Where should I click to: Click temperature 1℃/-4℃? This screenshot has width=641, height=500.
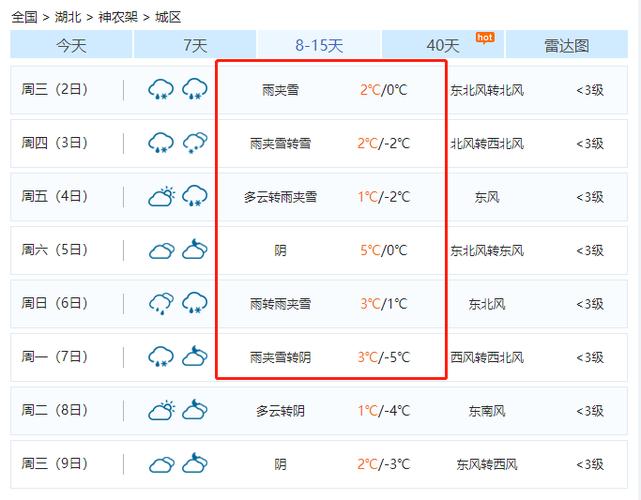point(383,410)
